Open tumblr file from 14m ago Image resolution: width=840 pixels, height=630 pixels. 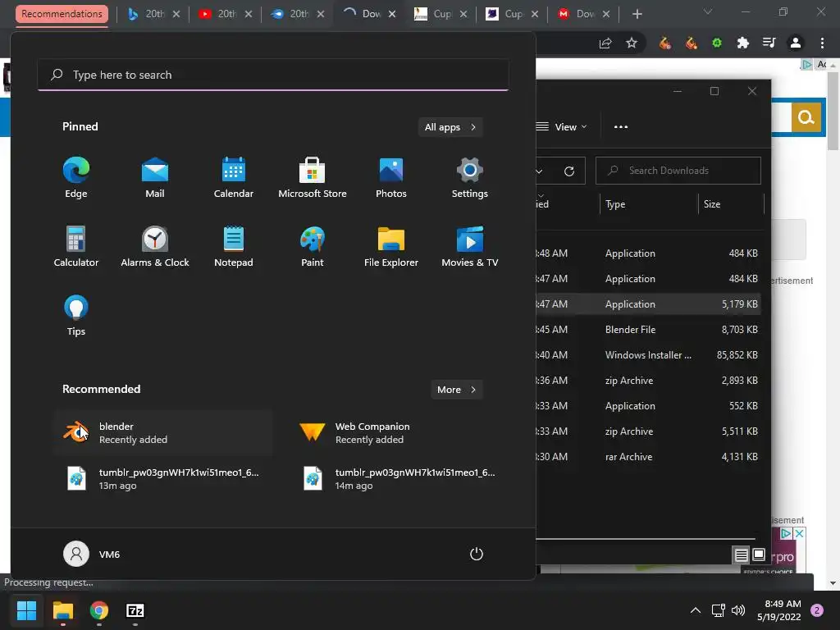(399, 478)
